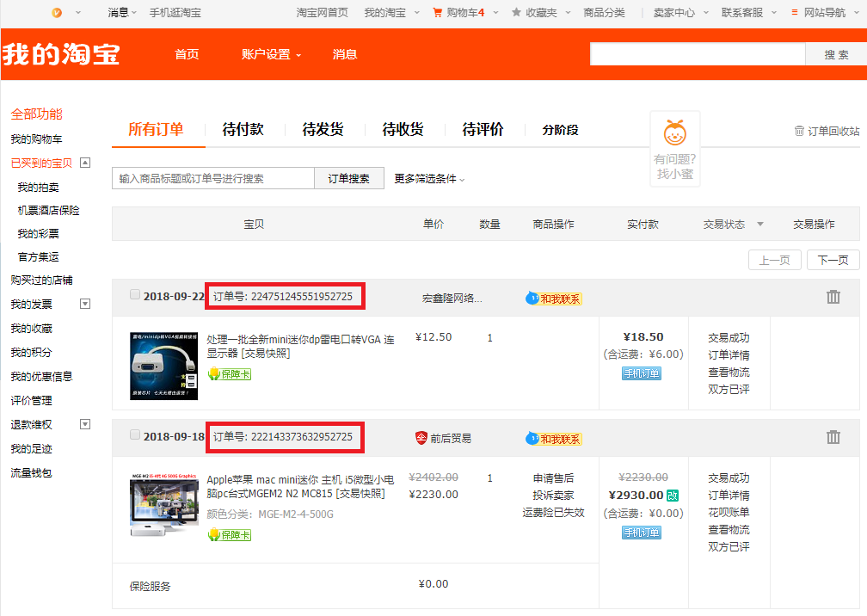The height and width of the screenshot is (616, 867).
Task: Open 手机逛淘宝 link in top bar
Action: point(175,12)
